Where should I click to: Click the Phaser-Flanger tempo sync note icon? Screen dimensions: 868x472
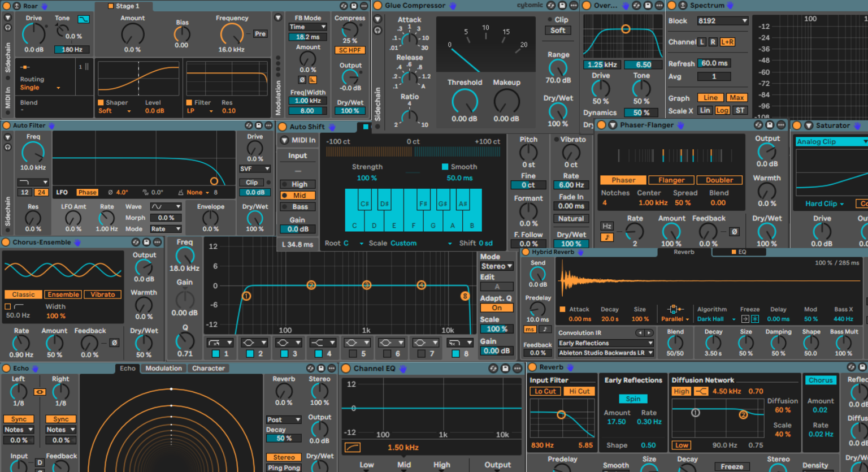(607, 237)
